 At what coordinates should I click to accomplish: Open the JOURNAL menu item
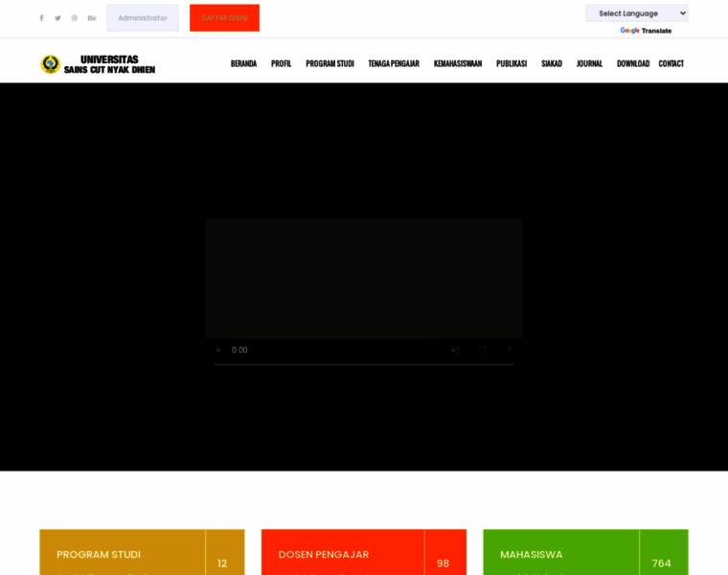click(x=589, y=63)
